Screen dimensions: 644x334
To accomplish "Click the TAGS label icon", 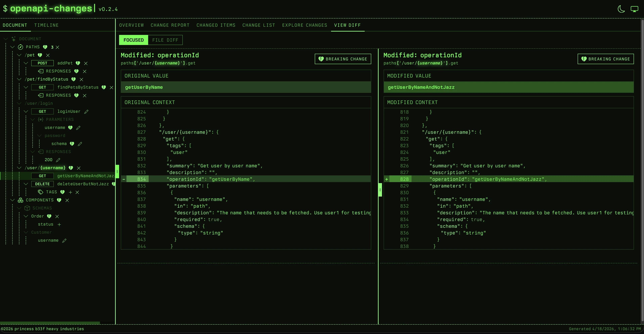I will [x=40, y=192].
